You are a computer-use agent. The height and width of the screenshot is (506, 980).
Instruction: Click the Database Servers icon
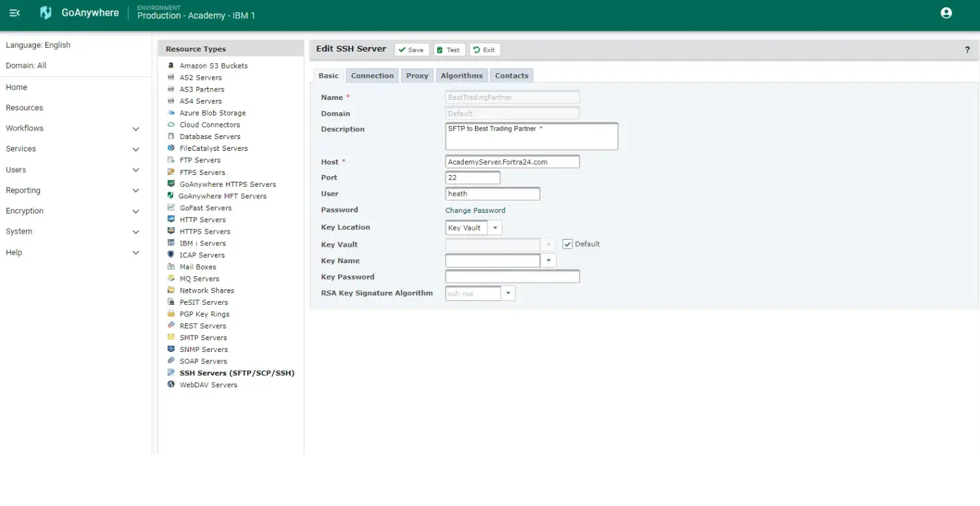[171, 136]
